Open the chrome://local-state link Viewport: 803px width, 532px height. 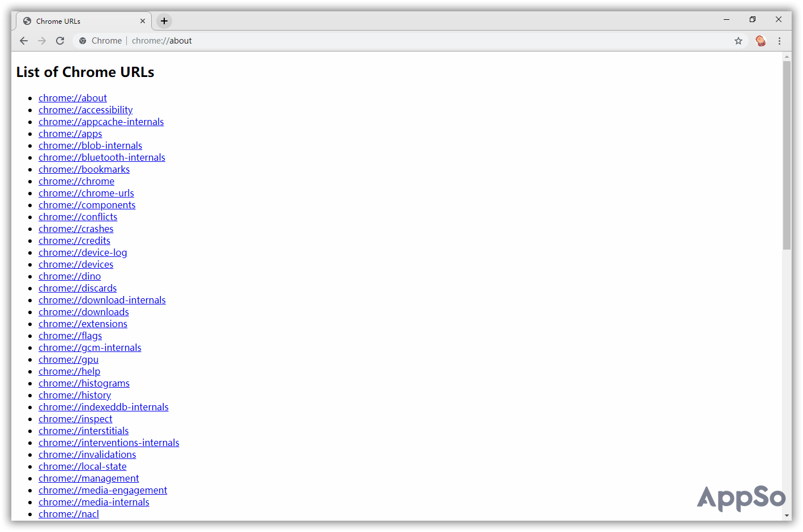[x=83, y=466]
